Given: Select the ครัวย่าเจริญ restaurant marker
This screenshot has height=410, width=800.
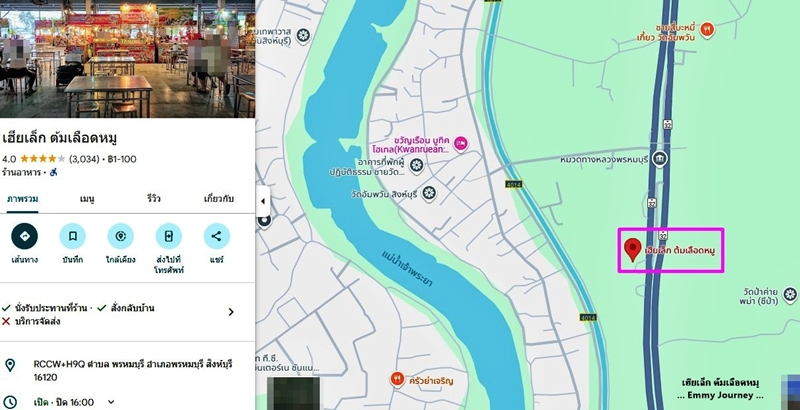Looking at the screenshot, I should click(397, 379).
